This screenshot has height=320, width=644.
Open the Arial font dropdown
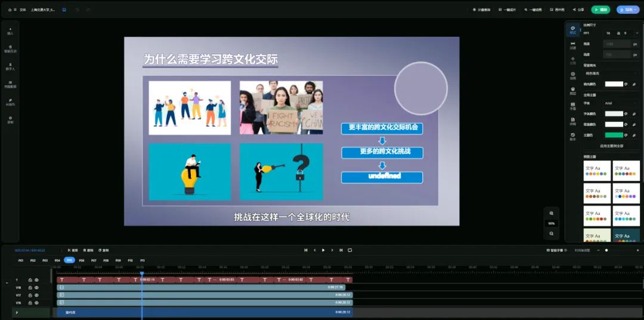coord(621,103)
